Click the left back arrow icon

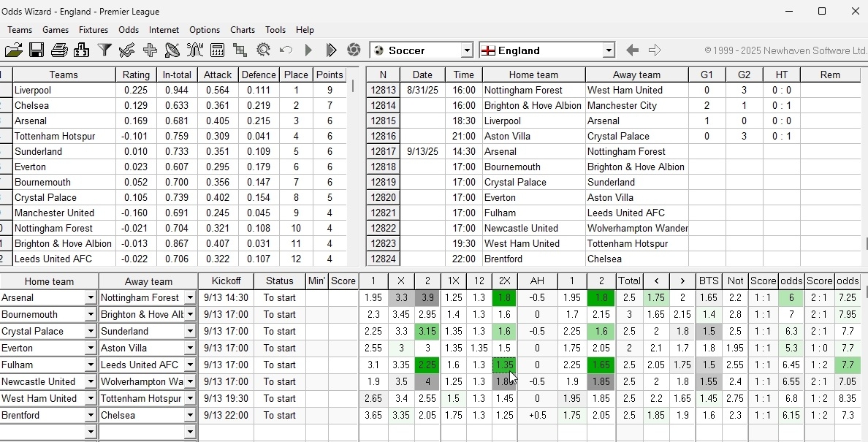tap(632, 50)
